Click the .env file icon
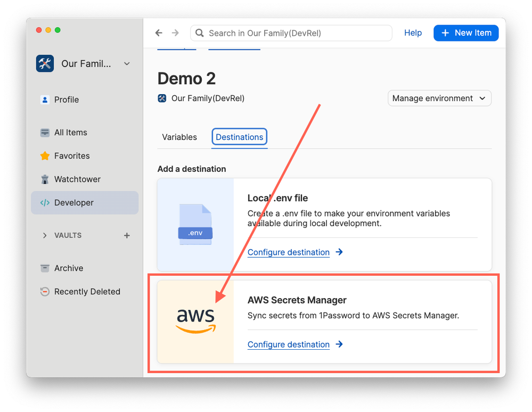 [x=195, y=225]
